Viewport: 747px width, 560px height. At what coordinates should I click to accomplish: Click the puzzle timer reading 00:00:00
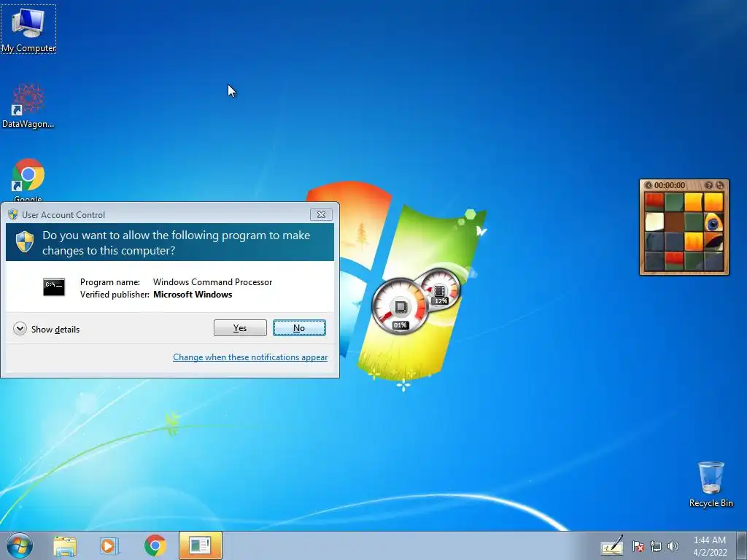(x=670, y=185)
